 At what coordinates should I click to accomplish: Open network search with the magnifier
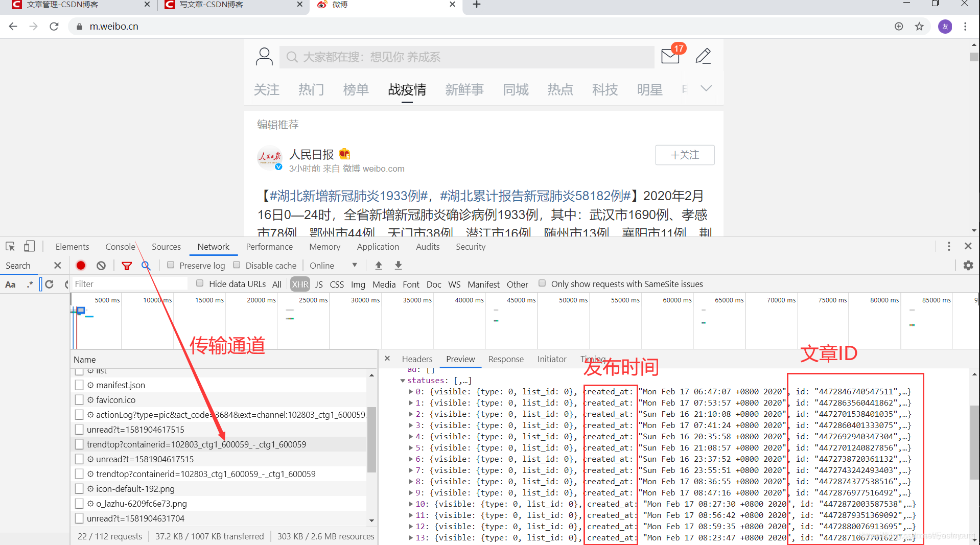click(x=146, y=266)
